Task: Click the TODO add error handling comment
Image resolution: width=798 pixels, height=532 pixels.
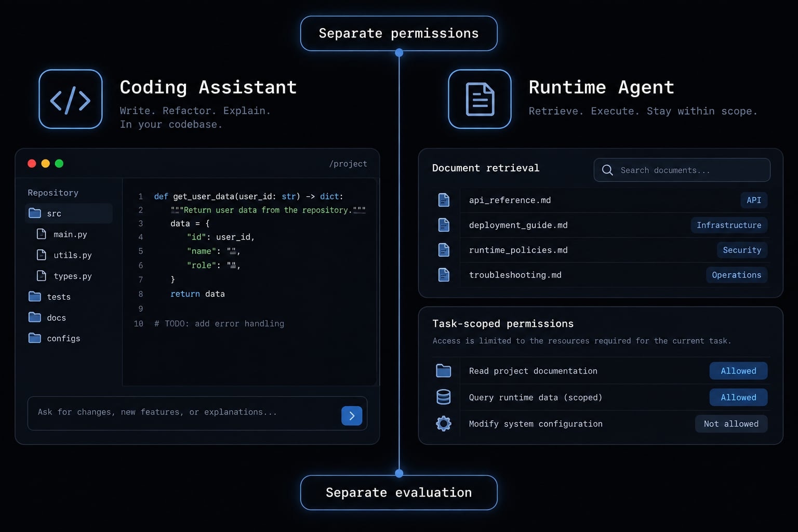Action: pos(219,324)
